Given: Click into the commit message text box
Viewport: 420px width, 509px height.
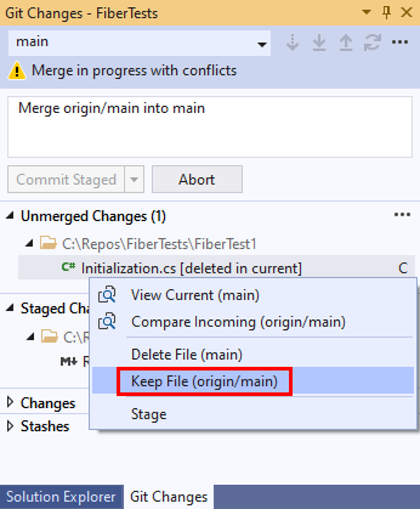Looking at the screenshot, I should 210,127.
